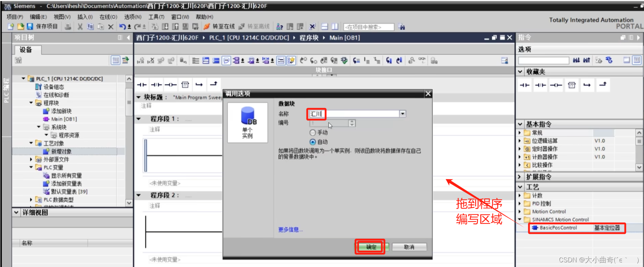The height and width of the screenshot is (267, 644).
Task: Click the Print toolbar icon
Action: coord(68,26)
